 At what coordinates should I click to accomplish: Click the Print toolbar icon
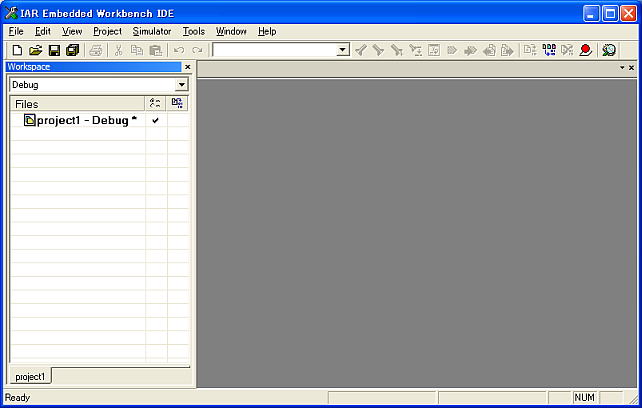tap(96, 50)
